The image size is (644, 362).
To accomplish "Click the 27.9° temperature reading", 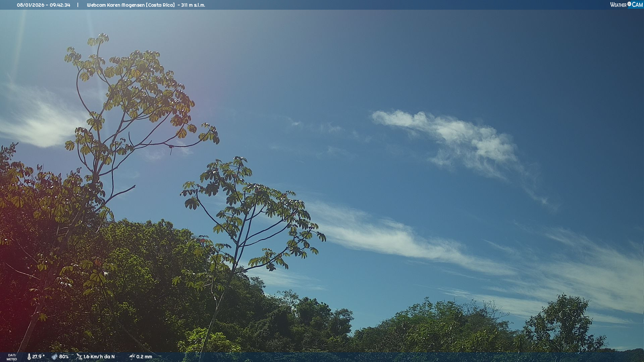I will point(38,357).
